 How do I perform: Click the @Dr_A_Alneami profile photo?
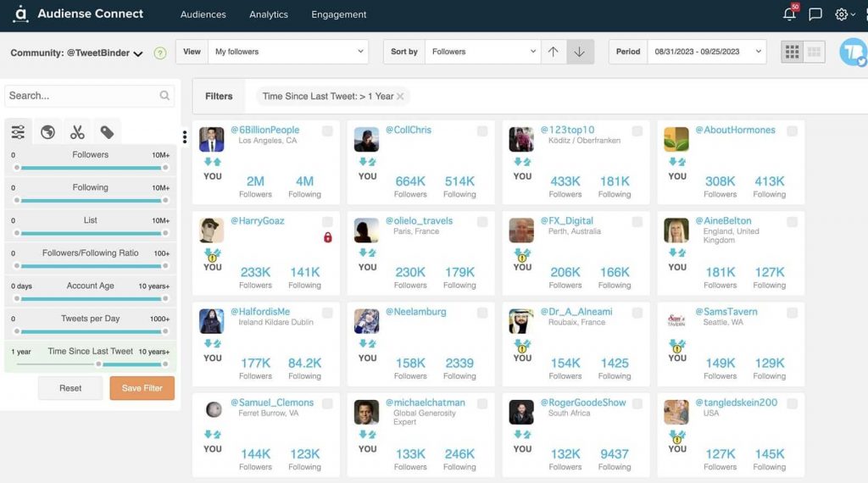coord(521,321)
